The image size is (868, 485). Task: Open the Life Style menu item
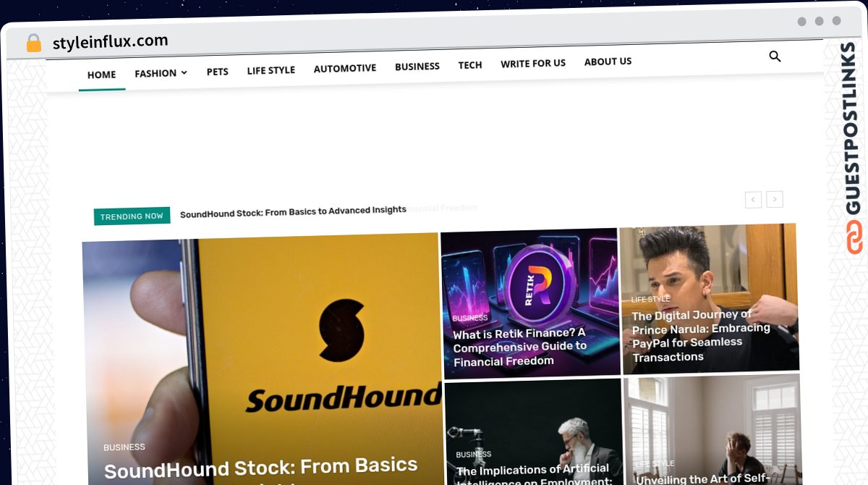[271, 70]
